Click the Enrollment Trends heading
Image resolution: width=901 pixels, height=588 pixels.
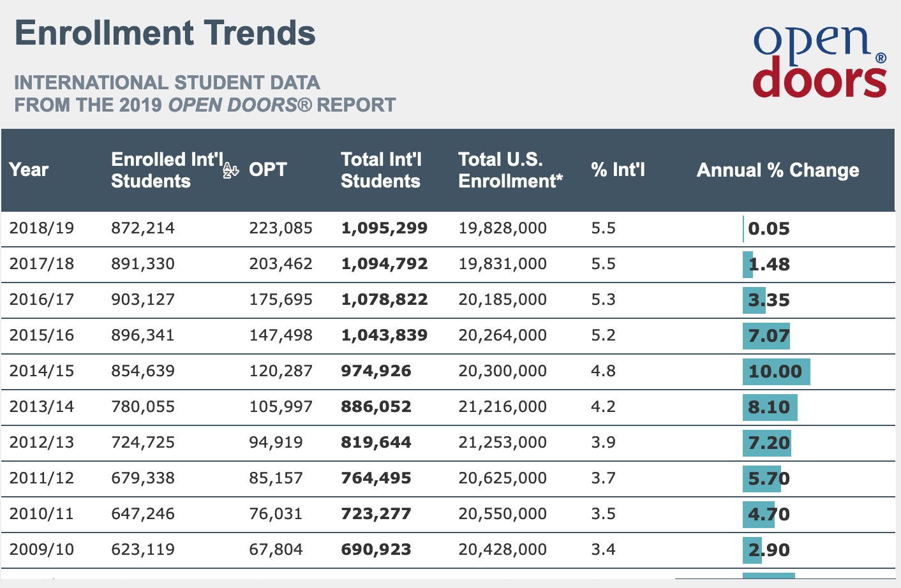(165, 33)
